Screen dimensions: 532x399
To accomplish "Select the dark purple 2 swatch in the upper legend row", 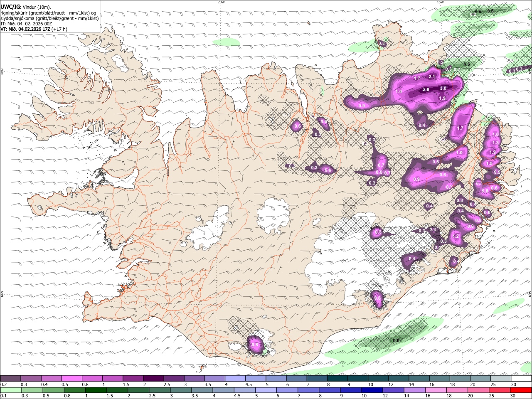I will [153, 378].
